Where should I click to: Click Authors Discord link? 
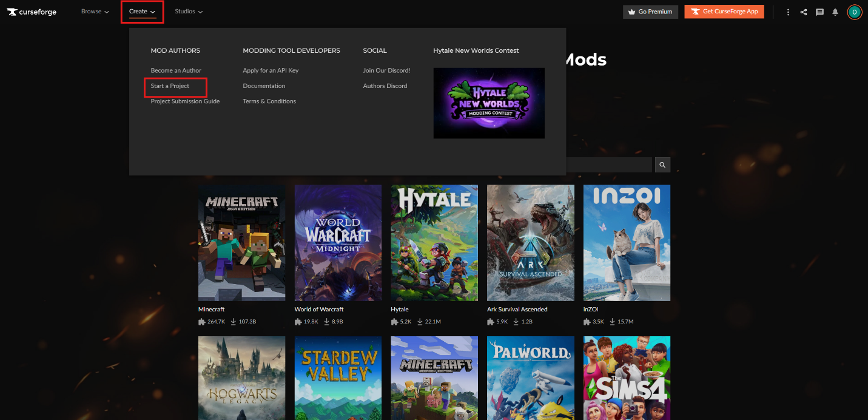click(385, 86)
